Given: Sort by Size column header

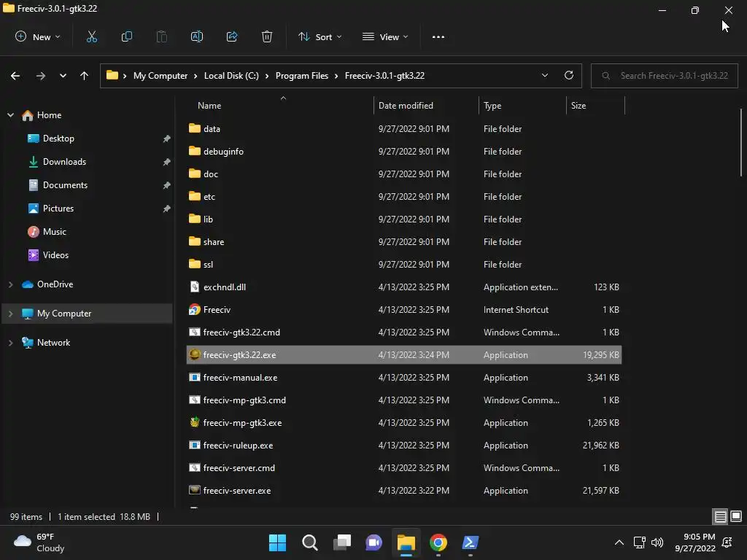Looking at the screenshot, I should [595, 106].
